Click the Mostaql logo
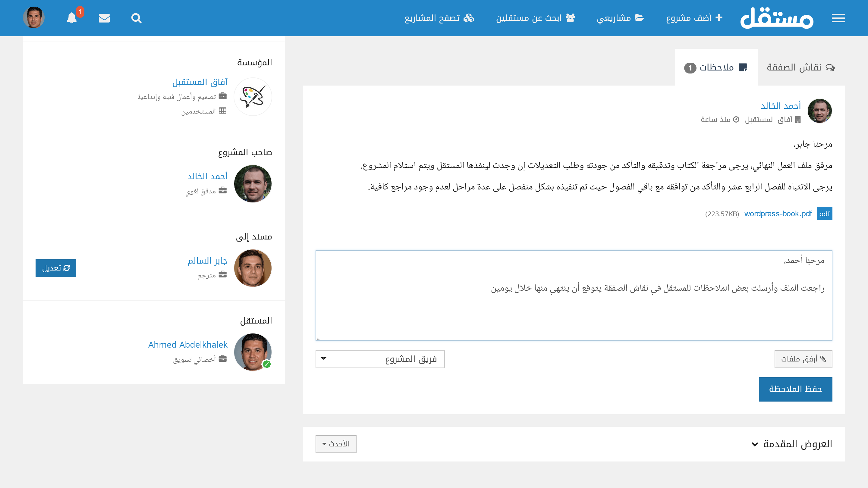The width and height of the screenshot is (868, 488). [x=777, y=18]
